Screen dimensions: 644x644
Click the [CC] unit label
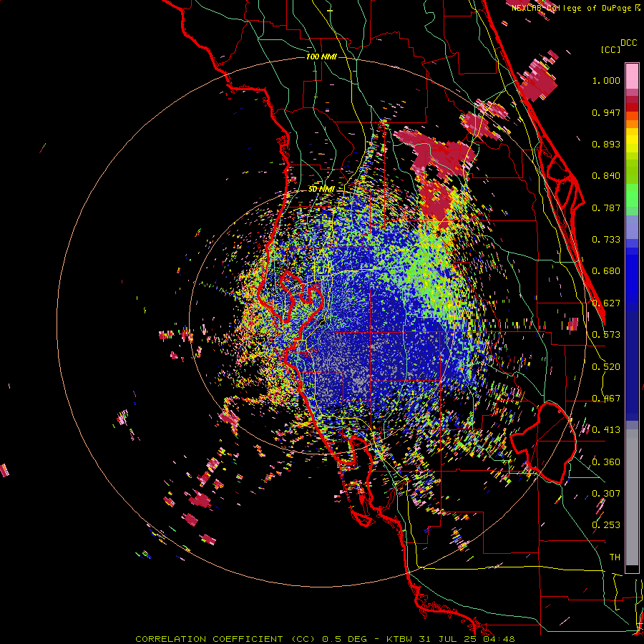(x=611, y=49)
